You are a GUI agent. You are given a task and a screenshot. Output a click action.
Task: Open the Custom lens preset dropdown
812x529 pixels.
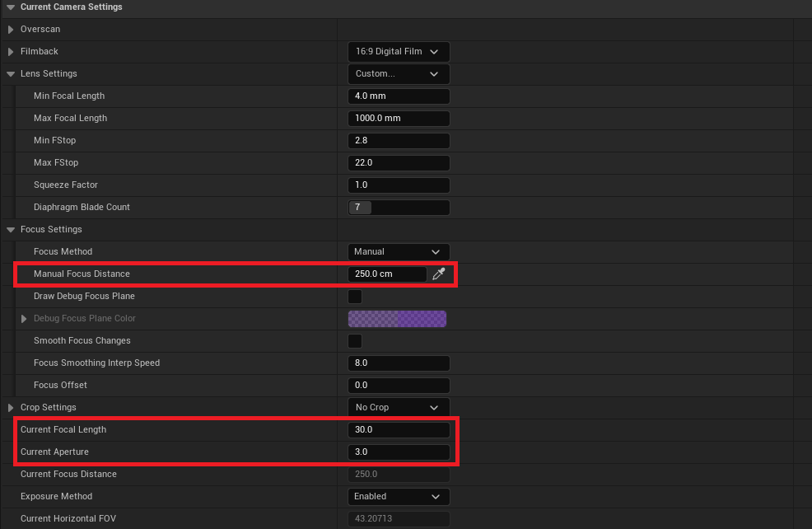(399, 74)
